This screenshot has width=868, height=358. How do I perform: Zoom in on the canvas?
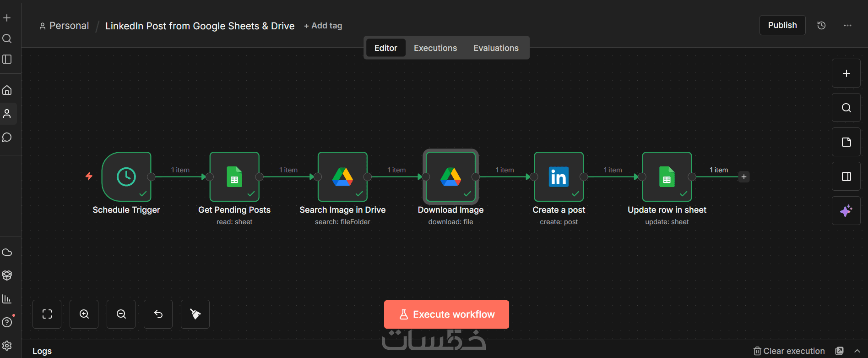coord(84,314)
